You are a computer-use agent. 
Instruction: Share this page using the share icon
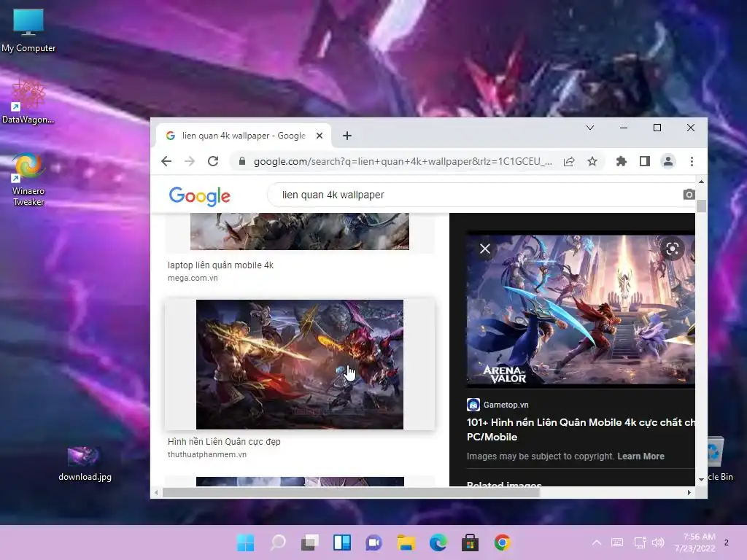tap(569, 161)
